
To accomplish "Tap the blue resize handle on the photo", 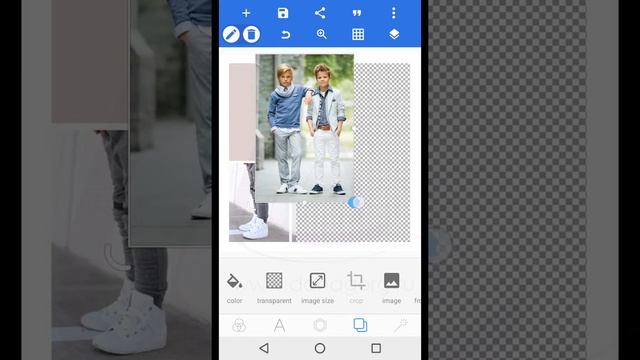I will point(355,202).
